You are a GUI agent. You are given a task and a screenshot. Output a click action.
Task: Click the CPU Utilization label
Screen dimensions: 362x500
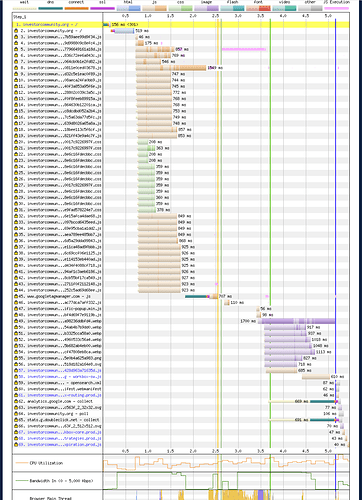tap(46, 463)
